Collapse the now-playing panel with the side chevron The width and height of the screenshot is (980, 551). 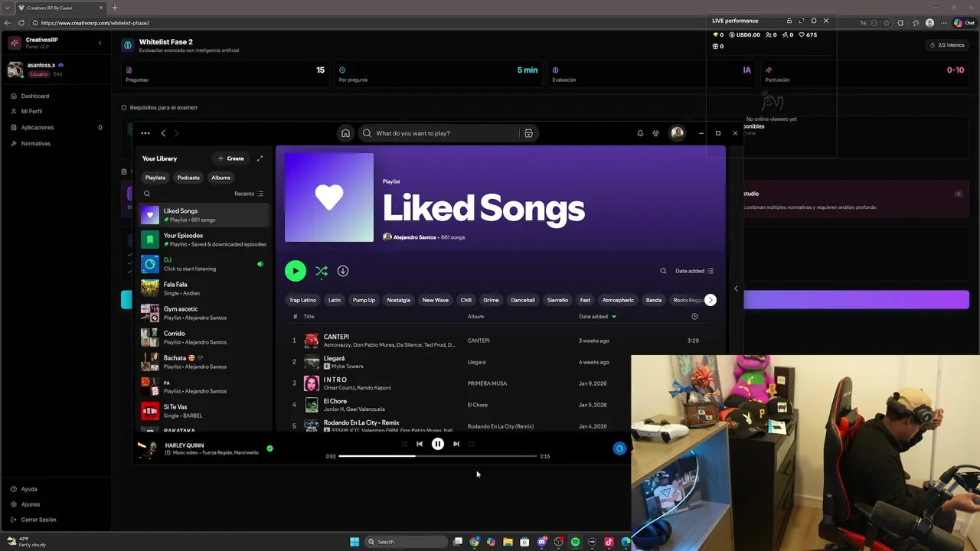736,289
